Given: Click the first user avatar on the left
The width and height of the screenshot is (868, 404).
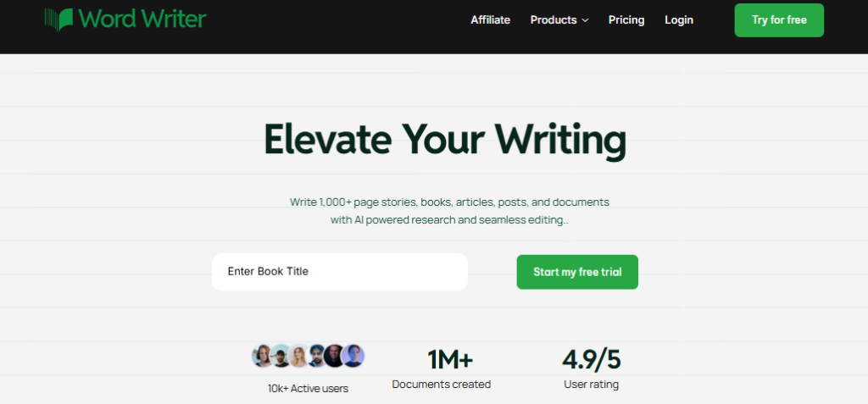Looking at the screenshot, I should pyautogui.click(x=263, y=356).
